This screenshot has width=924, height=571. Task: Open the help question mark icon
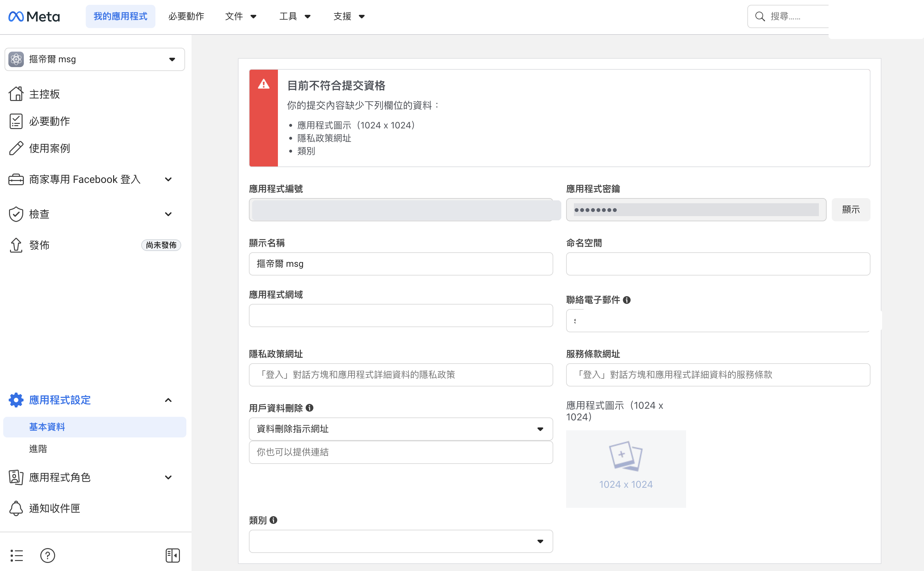pos(47,555)
